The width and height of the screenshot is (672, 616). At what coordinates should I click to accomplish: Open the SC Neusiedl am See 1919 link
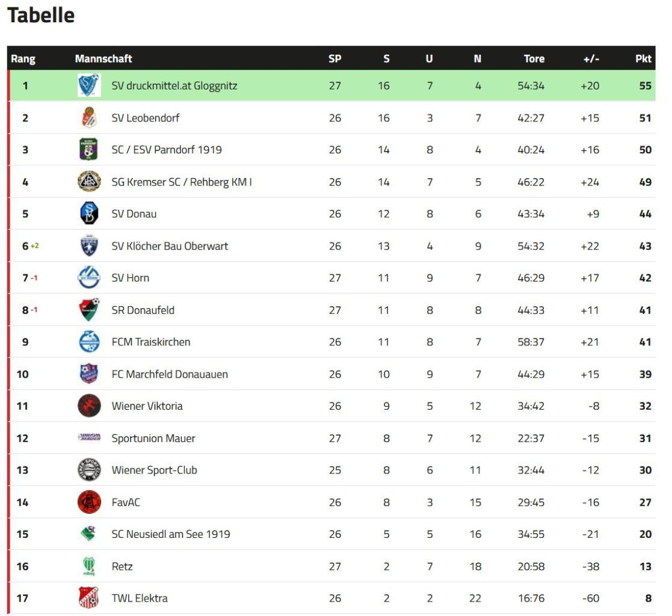pos(171,534)
